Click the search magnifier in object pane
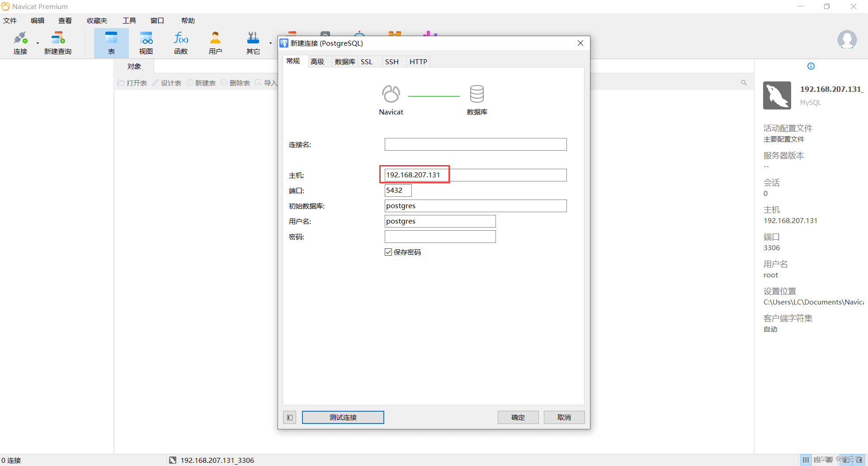868x466 pixels. [744, 83]
